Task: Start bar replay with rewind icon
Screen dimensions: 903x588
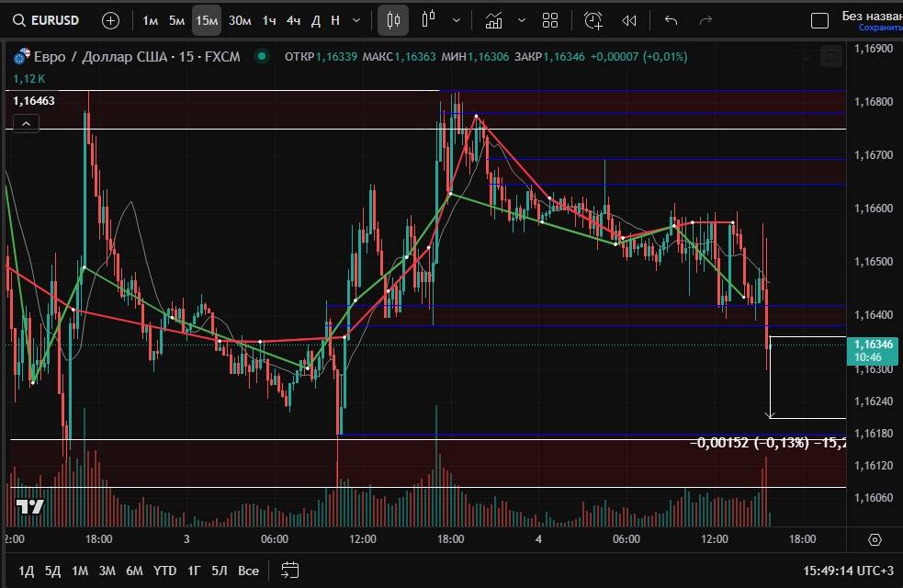Action: 629,20
